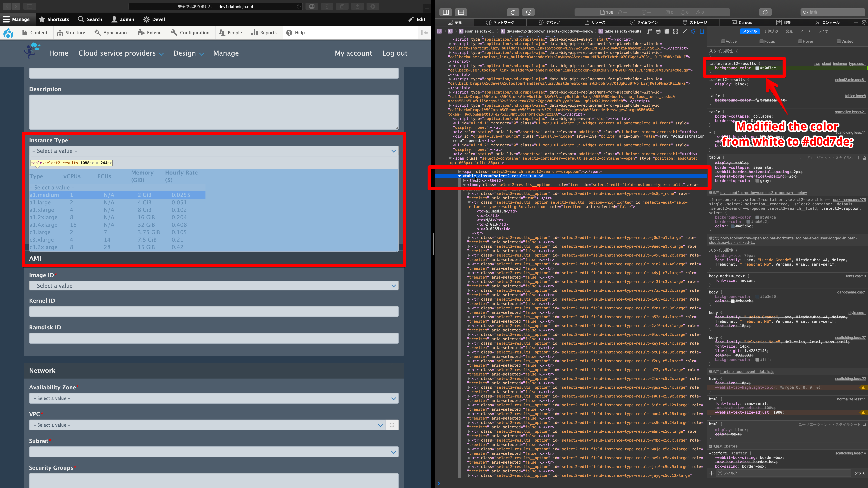Toggle the appearance override icon
The width and height of the screenshot is (868, 488).
pyautogui.click(x=667, y=31)
